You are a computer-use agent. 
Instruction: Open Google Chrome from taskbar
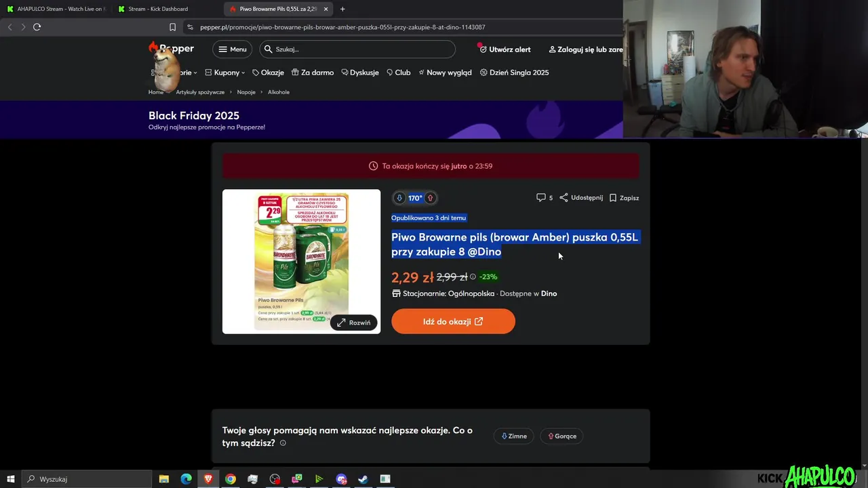[x=231, y=479]
